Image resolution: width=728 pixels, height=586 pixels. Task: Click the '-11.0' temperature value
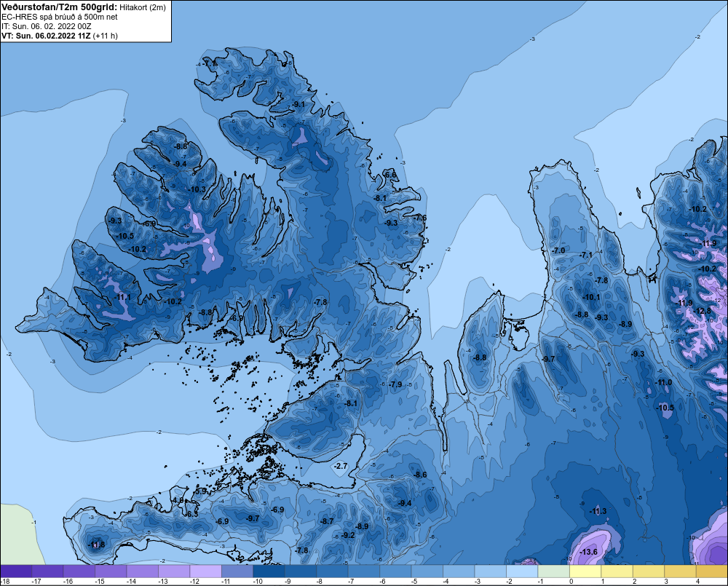coord(663,383)
